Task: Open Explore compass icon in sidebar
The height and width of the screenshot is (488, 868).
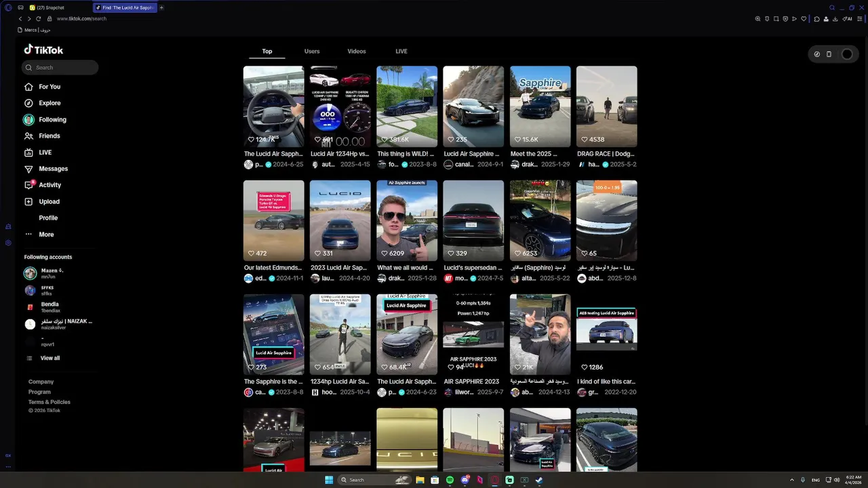Action: coord(28,103)
